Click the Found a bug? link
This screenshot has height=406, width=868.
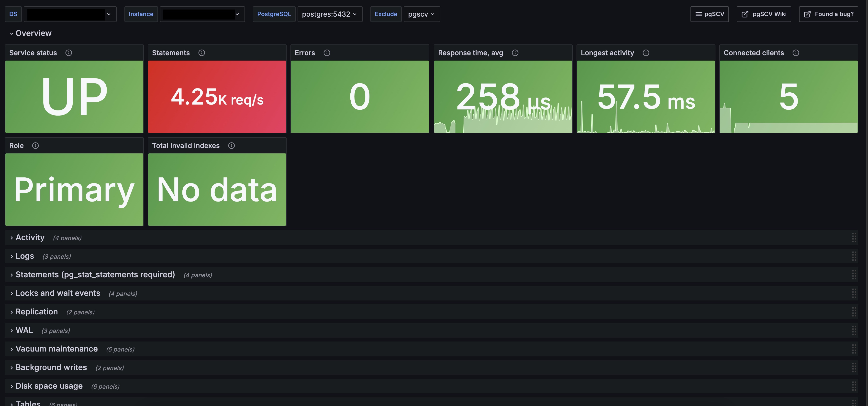click(x=828, y=14)
